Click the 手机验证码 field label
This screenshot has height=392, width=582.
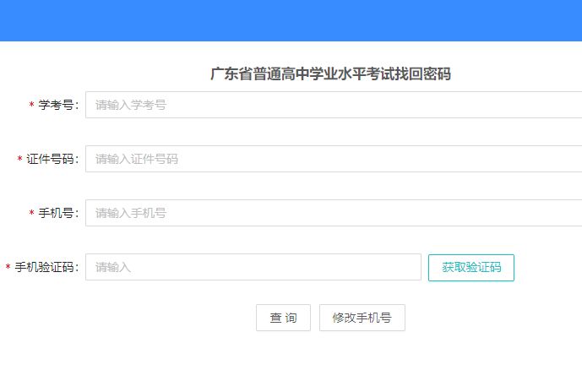pyautogui.click(x=46, y=267)
